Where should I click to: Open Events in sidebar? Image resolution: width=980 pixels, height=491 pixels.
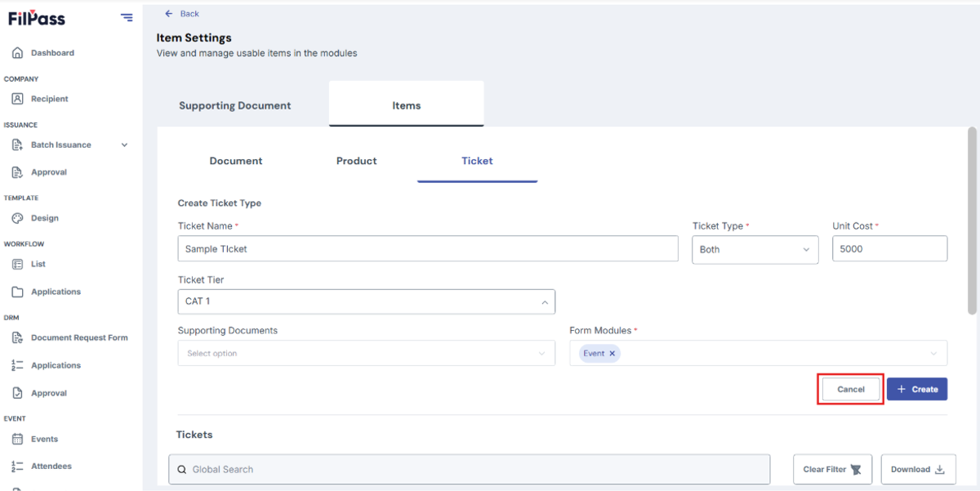coord(44,439)
